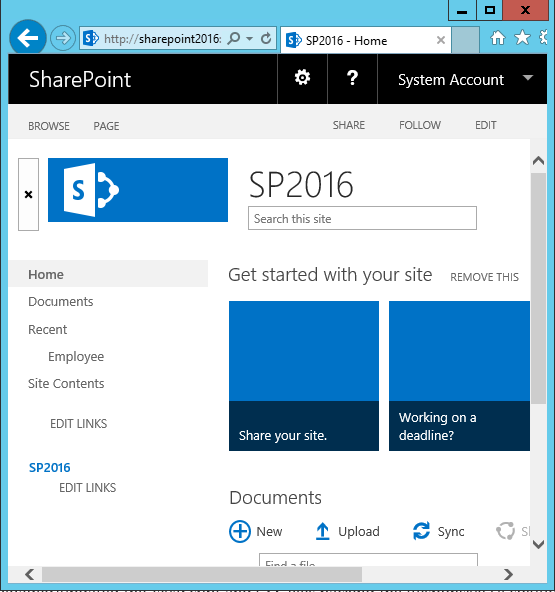Open the Settings gear menu
Viewport: 555px width, 592px height.
(302, 78)
